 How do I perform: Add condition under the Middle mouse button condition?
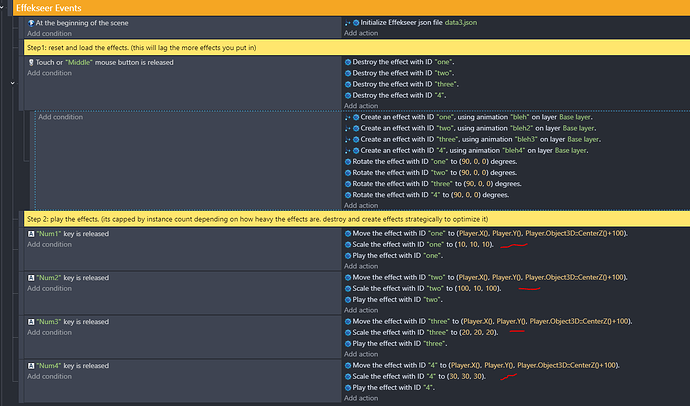tap(49, 73)
